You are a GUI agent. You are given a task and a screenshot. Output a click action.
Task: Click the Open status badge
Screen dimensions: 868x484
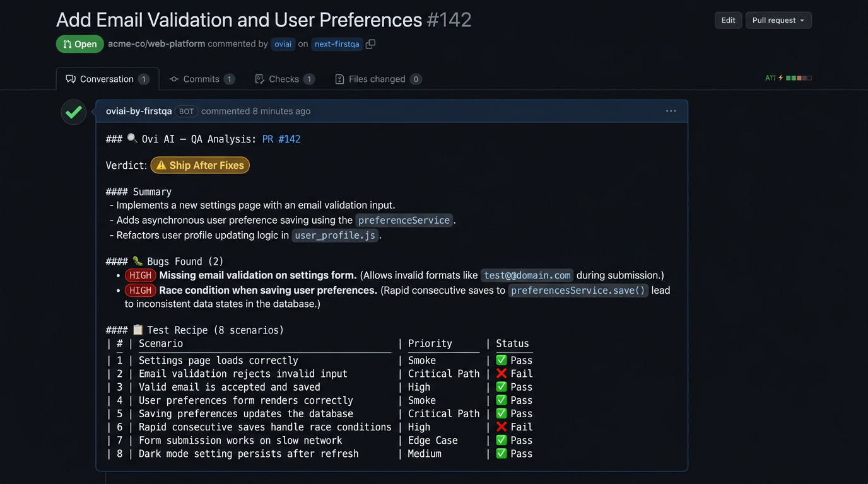tap(79, 44)
